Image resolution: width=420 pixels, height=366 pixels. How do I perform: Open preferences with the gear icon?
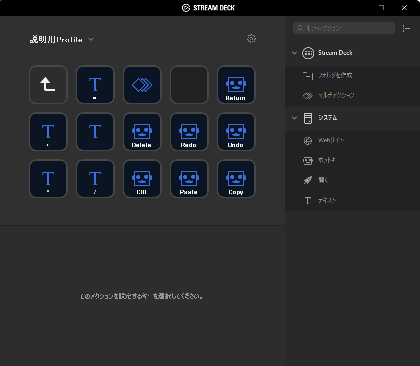[x=251, y=39]
